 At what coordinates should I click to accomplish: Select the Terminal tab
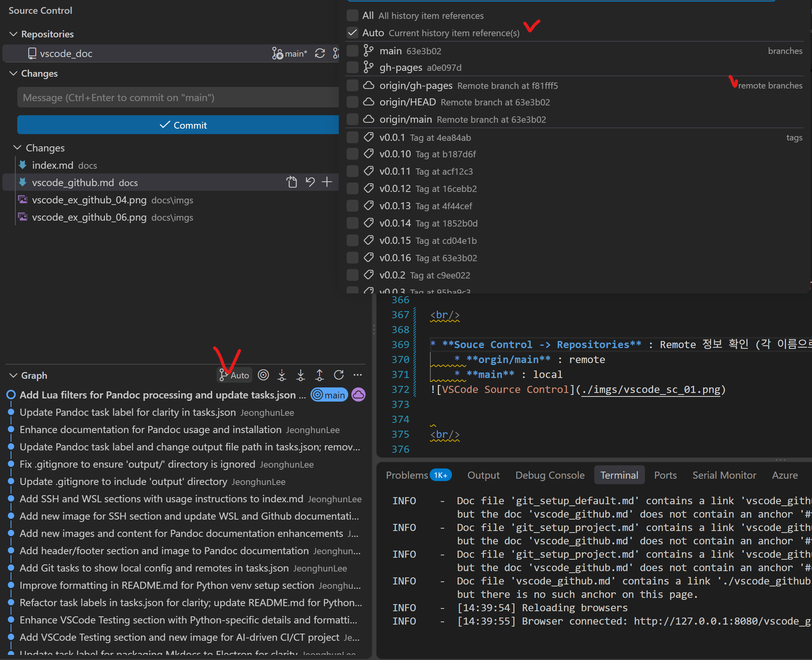click(x=619, y=475)
